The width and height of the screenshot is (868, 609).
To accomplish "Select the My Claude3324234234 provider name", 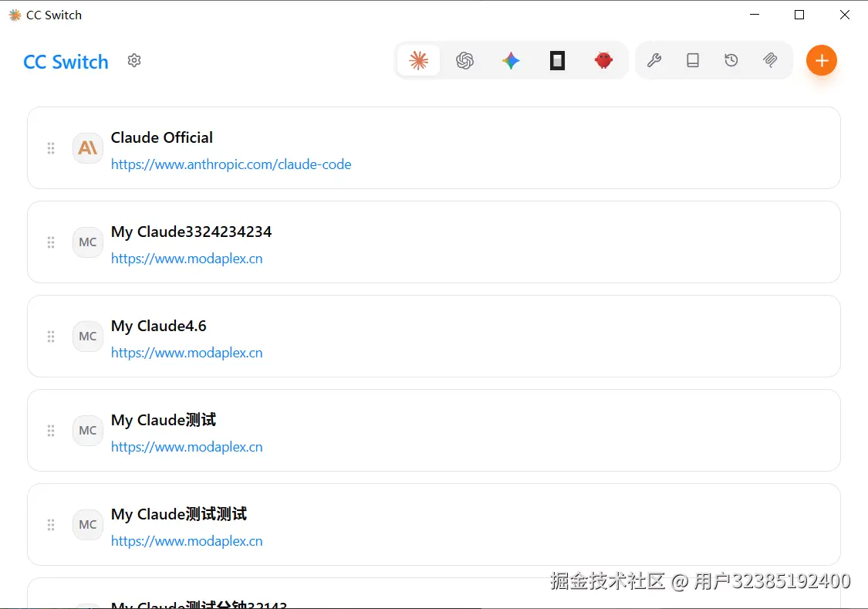I will [191, 232].
